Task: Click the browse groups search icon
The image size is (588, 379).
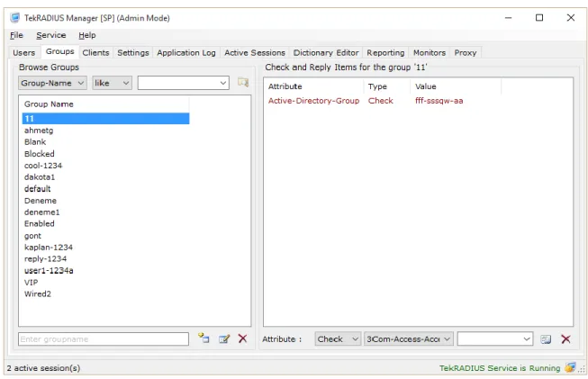Action: point(243,83)
